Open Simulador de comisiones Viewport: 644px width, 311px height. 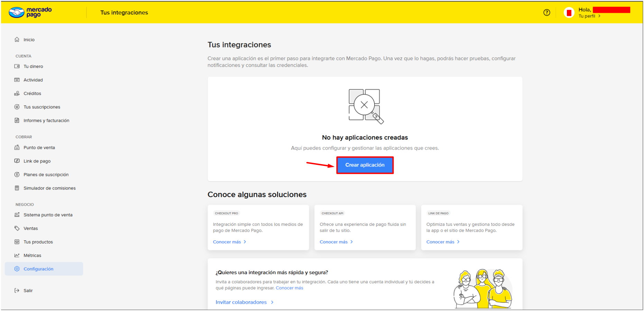point(49,188)
